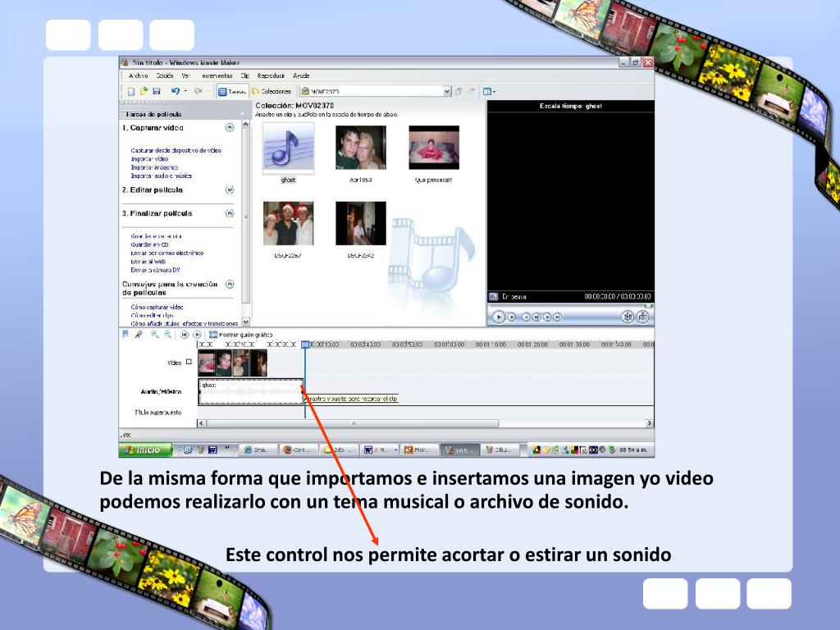Click the Save project disk icon
This screenshot has width=840, height=630.
(x=157, y=92)
